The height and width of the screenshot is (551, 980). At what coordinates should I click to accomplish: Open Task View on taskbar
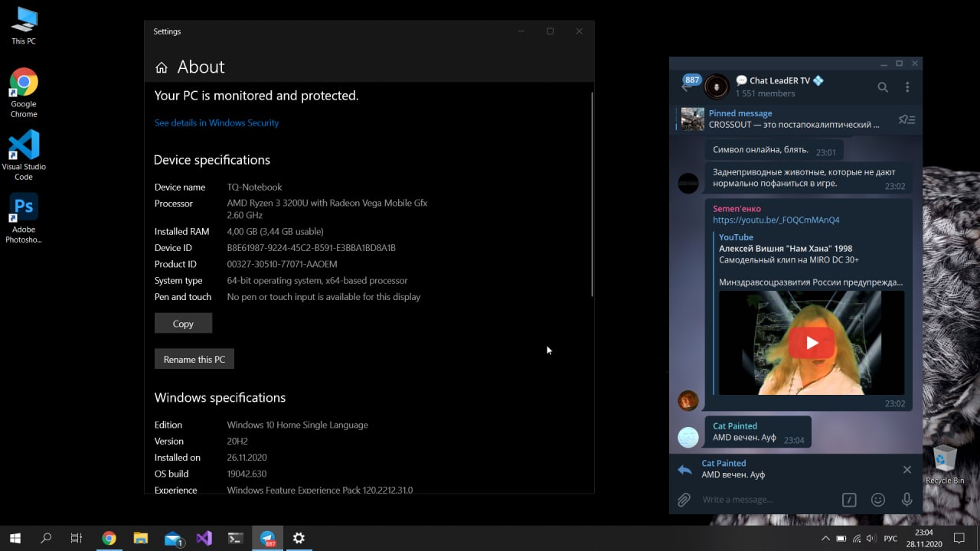click(77, 538)
